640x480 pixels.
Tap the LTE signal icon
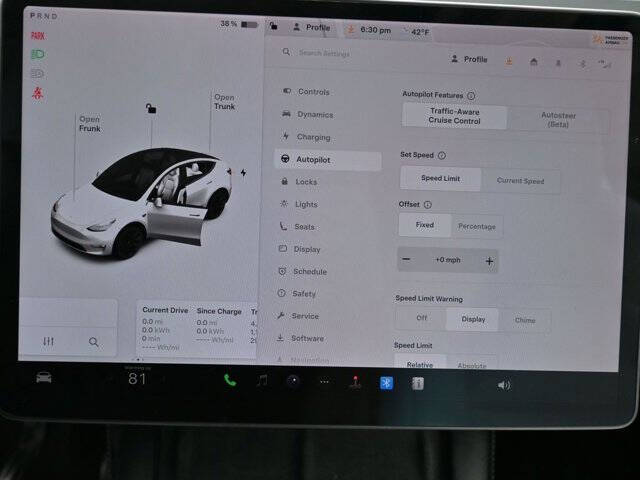point(604,64)
